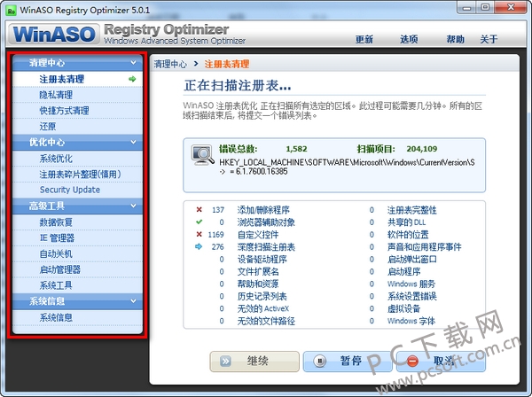Click the 启动程序 scan category
Viewport: 532px width, 397px height.
pos(403,271)
